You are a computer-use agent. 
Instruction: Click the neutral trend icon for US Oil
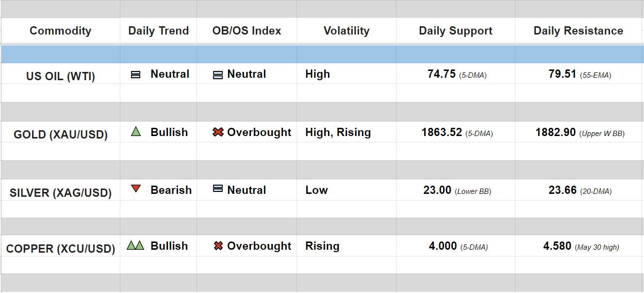(x=136, y=75)
